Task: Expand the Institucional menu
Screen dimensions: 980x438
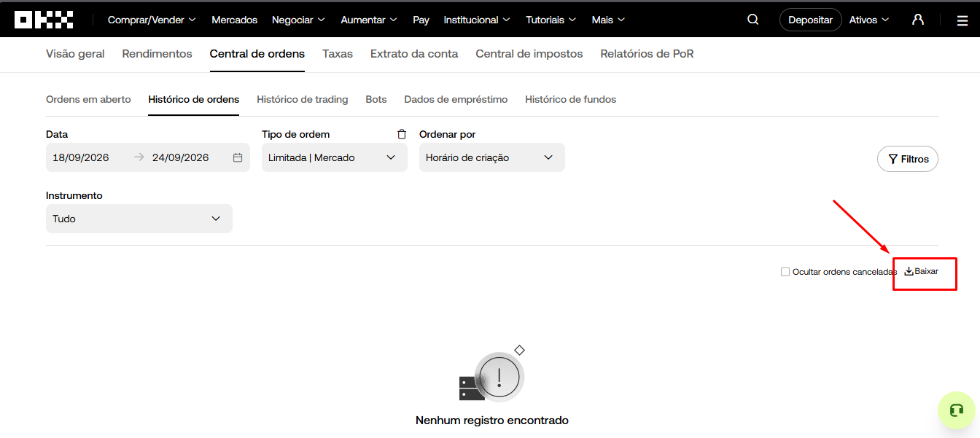Action: [477, 20]
